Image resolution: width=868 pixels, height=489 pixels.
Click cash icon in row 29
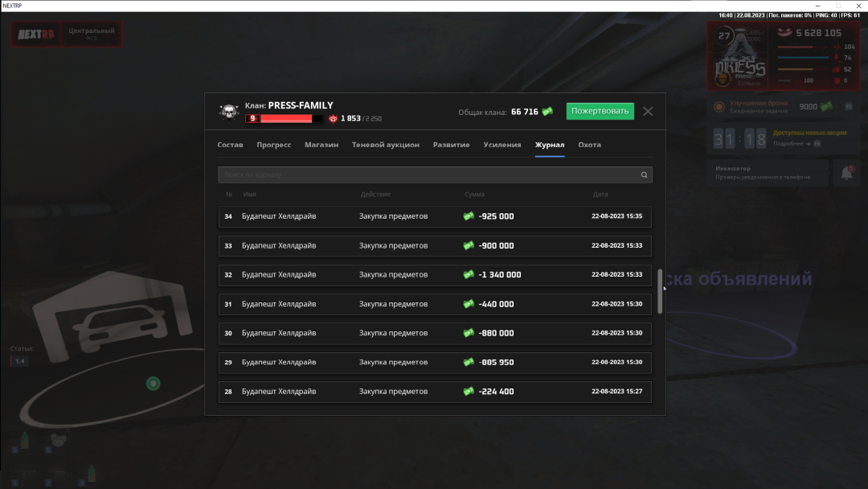click(x=469, y=362)
